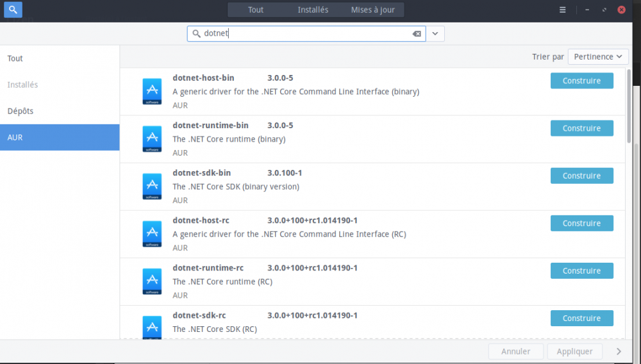Build dotnet-sdk-bin with Construire
Viewport: 641px width, 364px height.
click(x=582, y=176)
